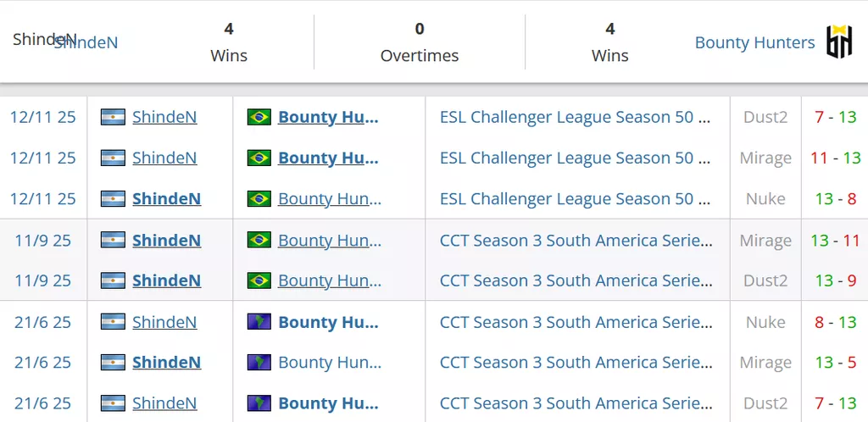The image size is (868, 422).
Task: Open the Bounty Hunters link in the 21/6 Nuke row
Action: tap(328, 322)
